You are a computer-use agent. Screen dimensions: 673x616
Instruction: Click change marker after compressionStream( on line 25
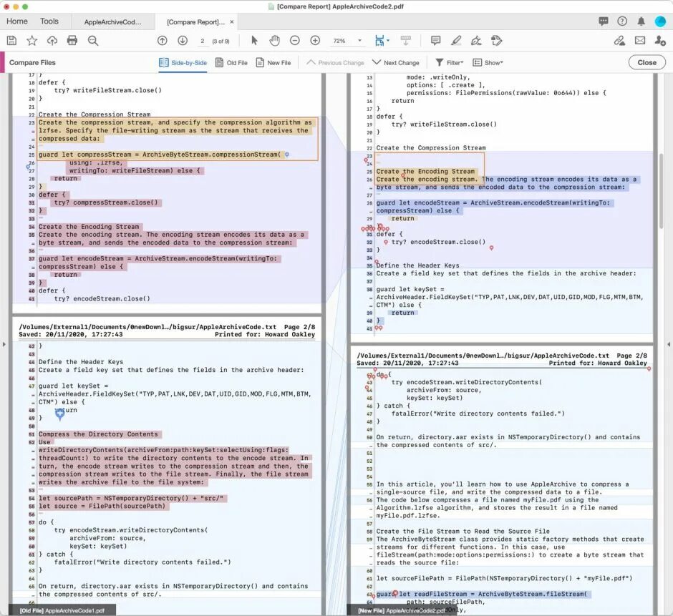287,155
